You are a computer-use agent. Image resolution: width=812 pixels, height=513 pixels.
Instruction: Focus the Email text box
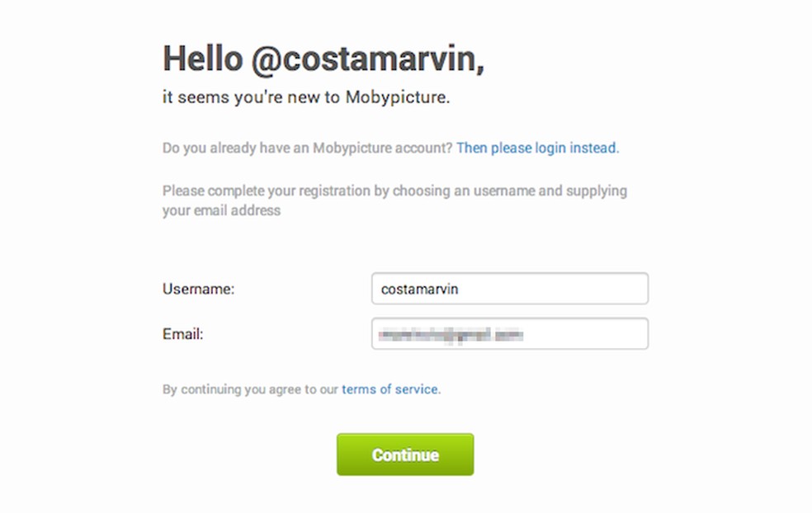(x=509, y=334)
